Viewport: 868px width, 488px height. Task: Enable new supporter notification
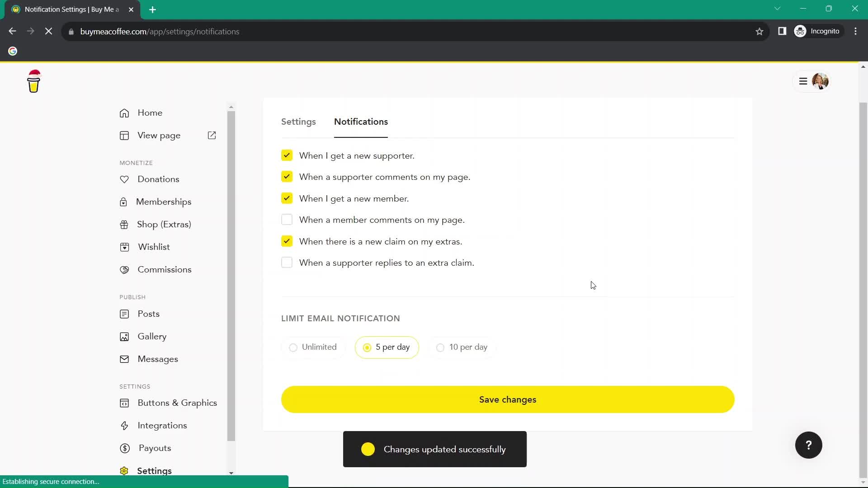(287, 155)
